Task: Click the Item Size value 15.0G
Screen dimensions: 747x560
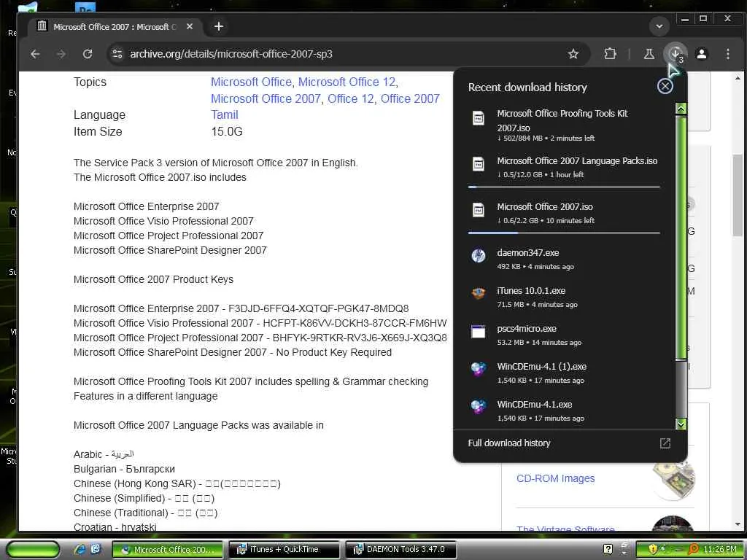Action: (x=227, y=131)
